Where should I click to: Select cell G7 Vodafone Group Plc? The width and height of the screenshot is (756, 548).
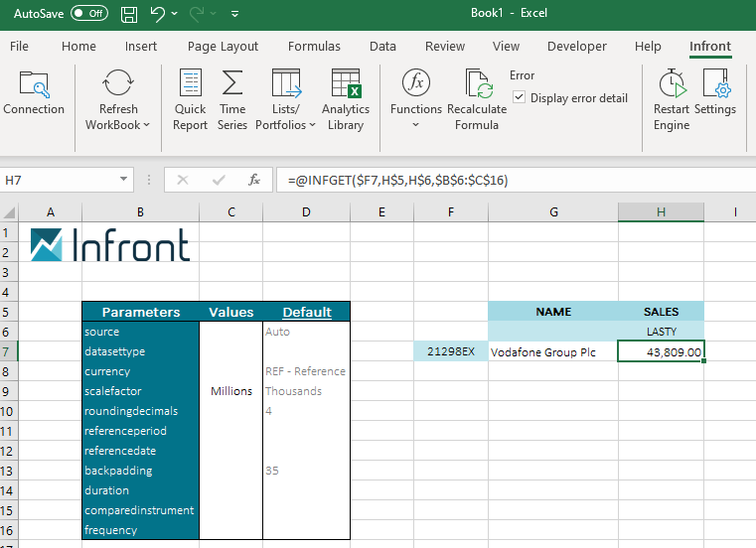pos(552,351)
